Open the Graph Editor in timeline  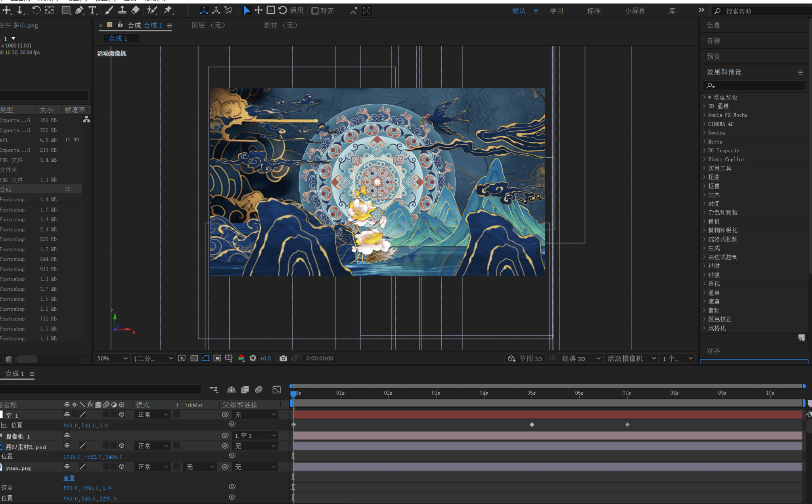coord(276,389)
